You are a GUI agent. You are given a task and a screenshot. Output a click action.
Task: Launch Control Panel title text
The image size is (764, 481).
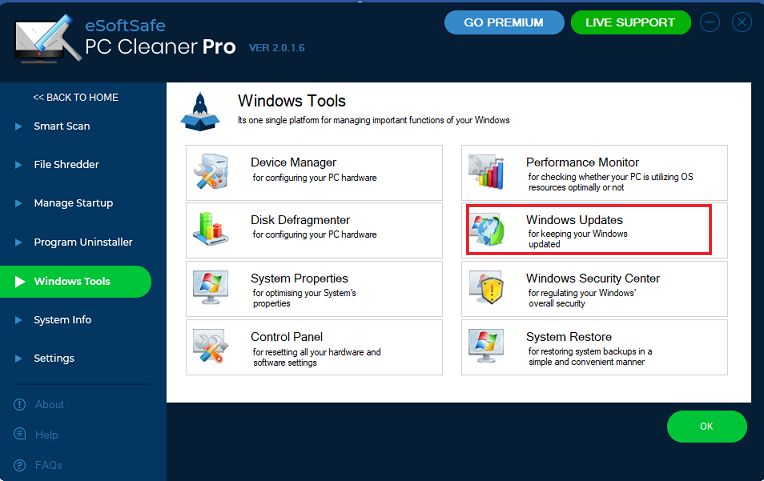[x=286, y=337]
